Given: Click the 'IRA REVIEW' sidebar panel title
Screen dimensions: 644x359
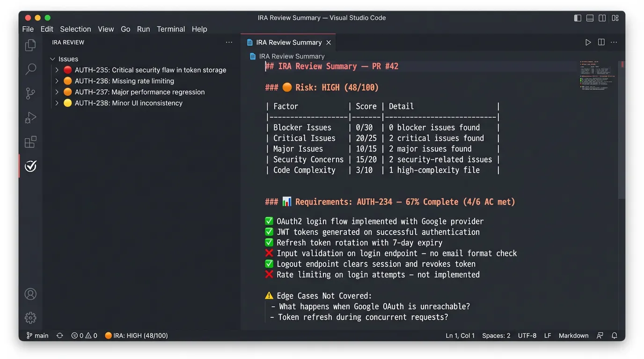Looking at the screenshot, I should click(68, 43).
